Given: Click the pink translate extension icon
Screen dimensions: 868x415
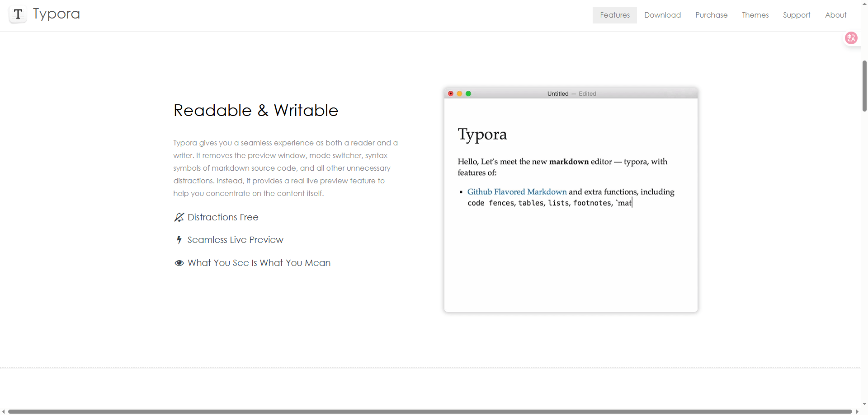Looking at the screenshot, I should click(x=851, y=38).
